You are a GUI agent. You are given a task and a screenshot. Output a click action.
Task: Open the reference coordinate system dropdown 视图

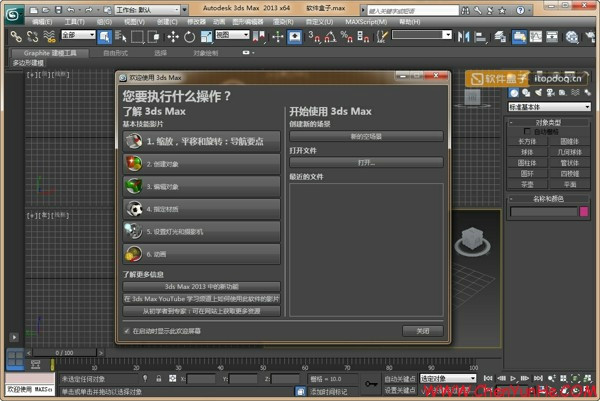232,35
